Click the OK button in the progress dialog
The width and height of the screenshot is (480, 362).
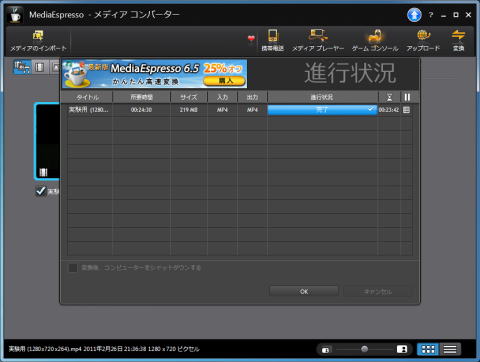click(x=304, y=291)
